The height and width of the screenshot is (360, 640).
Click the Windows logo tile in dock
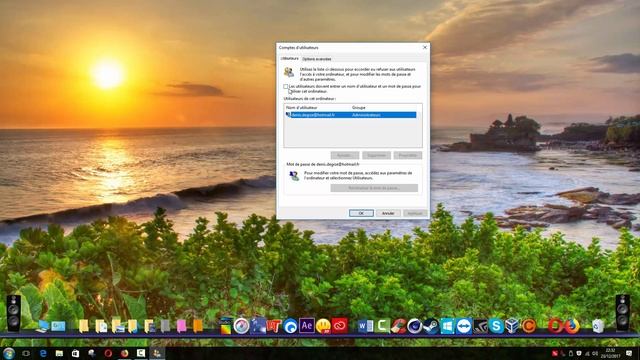tap(447, 326)
